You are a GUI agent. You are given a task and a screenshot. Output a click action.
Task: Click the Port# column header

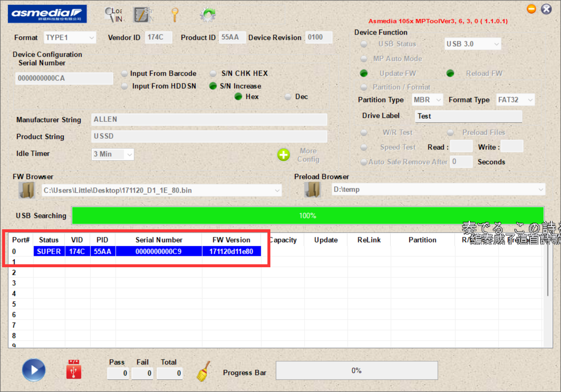point(21,240)
